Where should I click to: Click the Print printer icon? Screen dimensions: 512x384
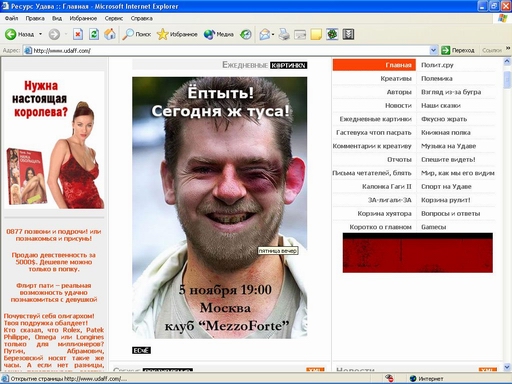pyautogui.click(x=284, y=34)
